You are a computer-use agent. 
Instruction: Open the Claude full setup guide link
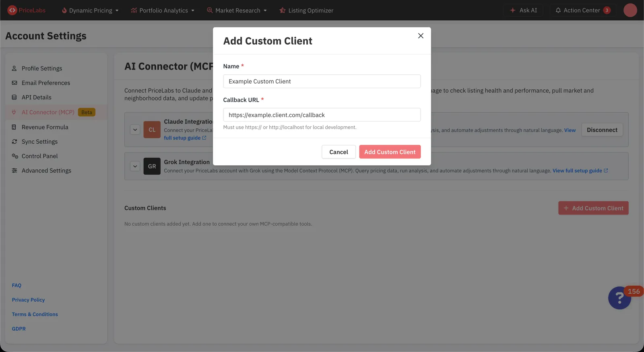click(185, 138)
